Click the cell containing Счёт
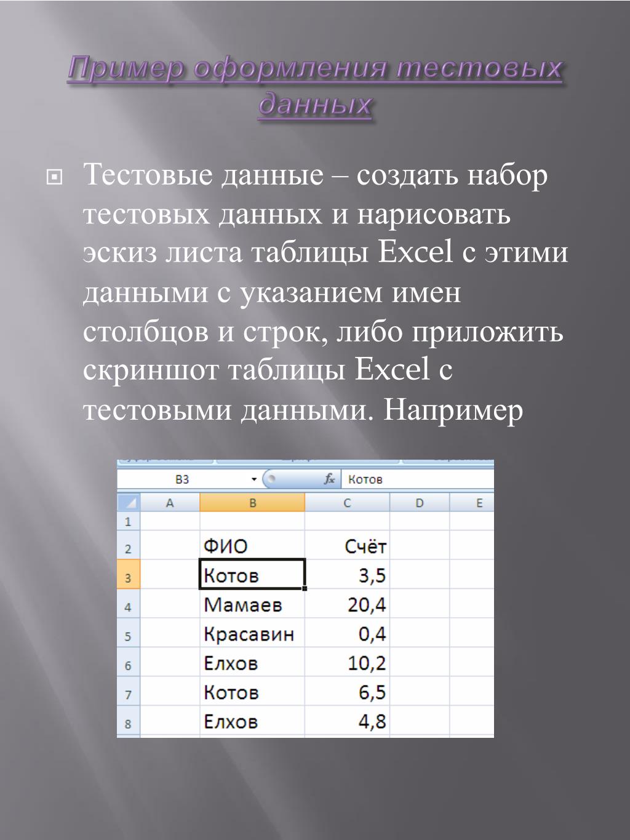Screen dimensions: 630x840 click(347, 545)
